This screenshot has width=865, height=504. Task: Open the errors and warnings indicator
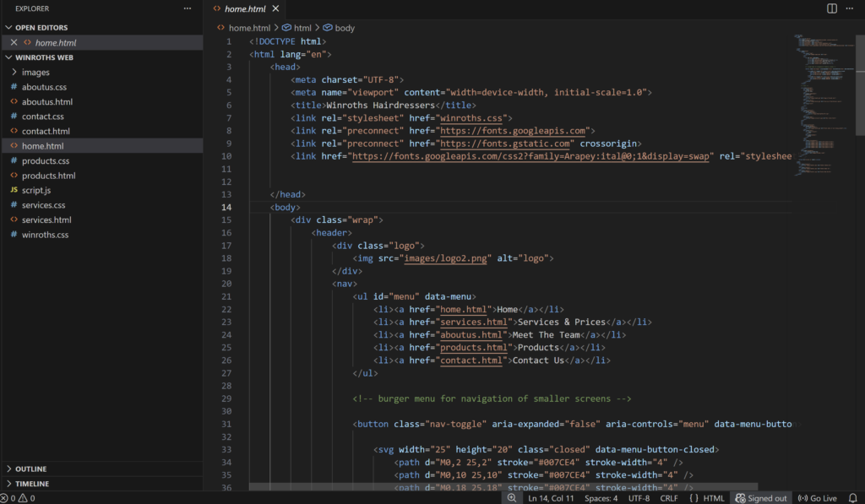[x=19, y=498]
